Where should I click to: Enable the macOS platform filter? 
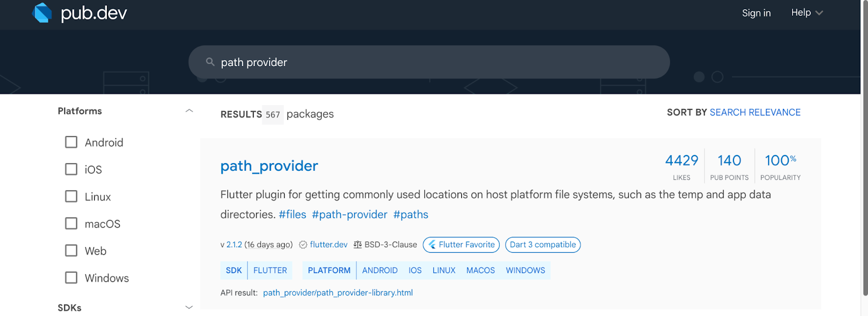click(71, 223)
